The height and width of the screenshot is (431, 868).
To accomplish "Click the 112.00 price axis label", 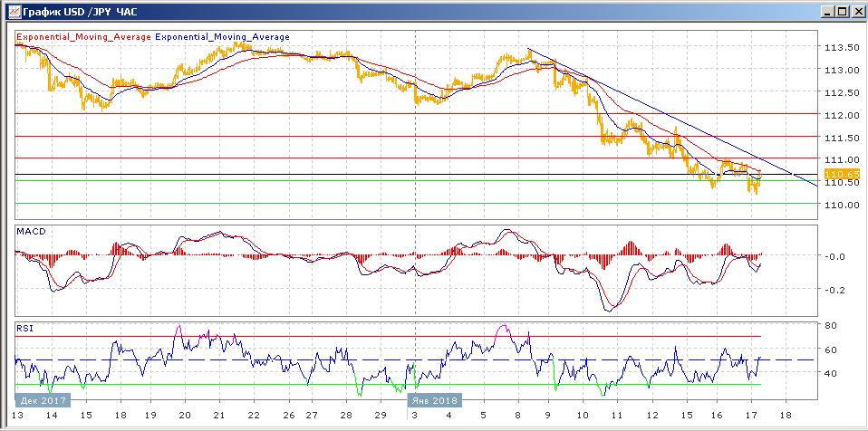I will point(842,115).
